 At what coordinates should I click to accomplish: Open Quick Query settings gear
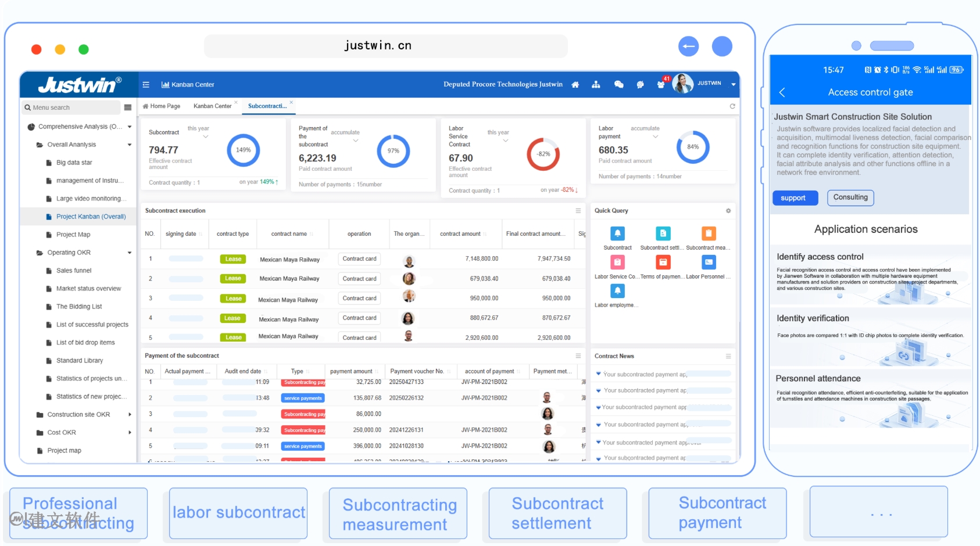(x=728, y=211)
